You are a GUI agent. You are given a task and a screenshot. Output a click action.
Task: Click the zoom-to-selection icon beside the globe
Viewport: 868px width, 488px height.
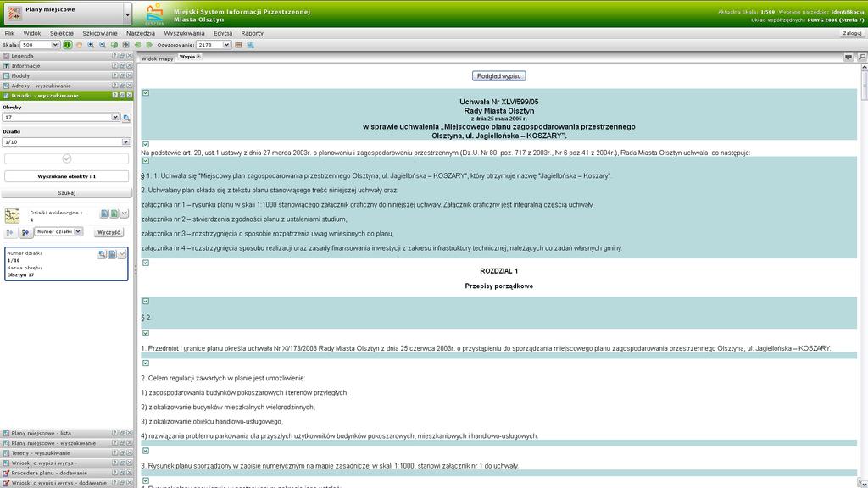coord(125,45)
